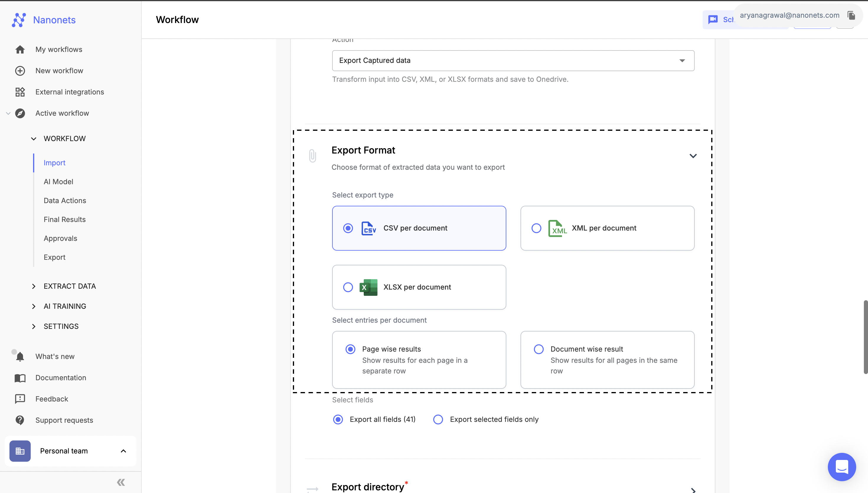Open the Export Captured data action dropdown
868x493 pixels.
pos(513,61)
